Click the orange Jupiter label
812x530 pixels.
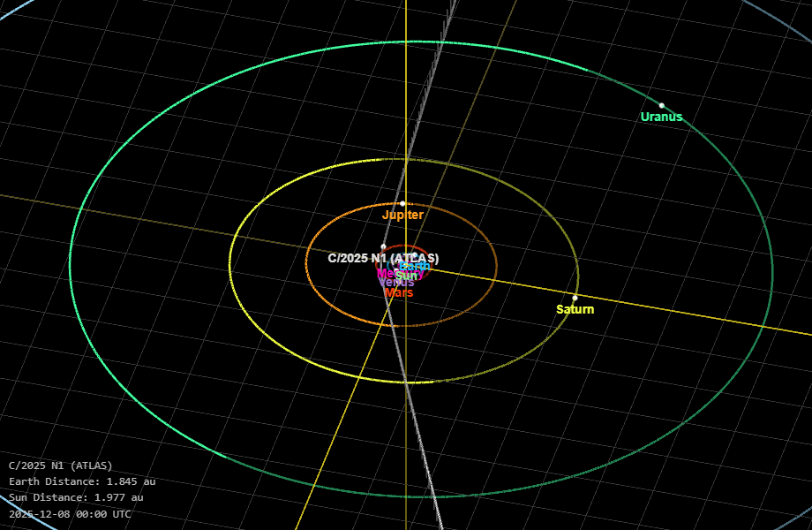pos(402,215)
